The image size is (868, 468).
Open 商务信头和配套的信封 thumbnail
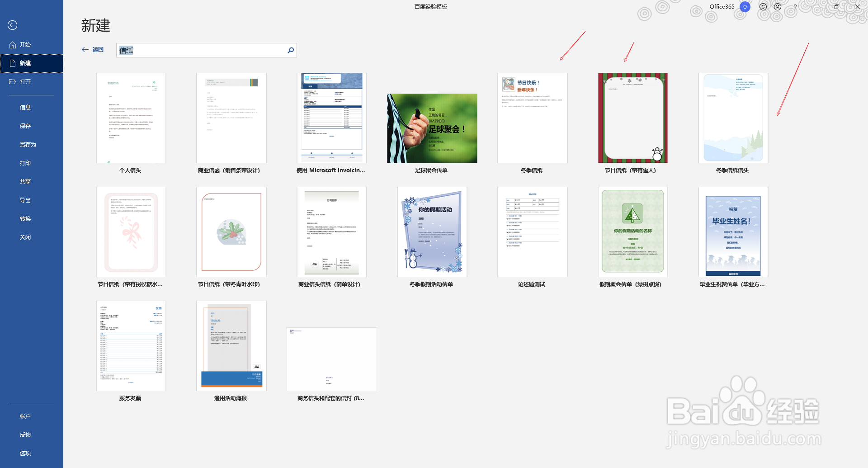coord(332,359)
